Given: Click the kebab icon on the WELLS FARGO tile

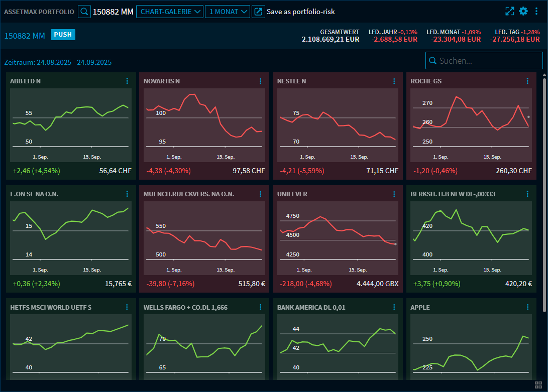Looking at the screenshot, I should 260,307.
